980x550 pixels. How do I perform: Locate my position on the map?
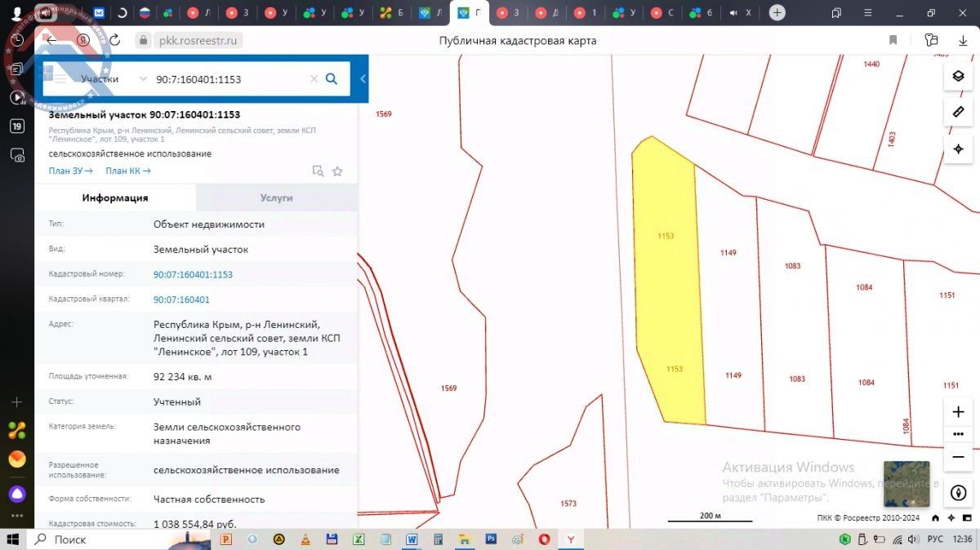point(958,149)
